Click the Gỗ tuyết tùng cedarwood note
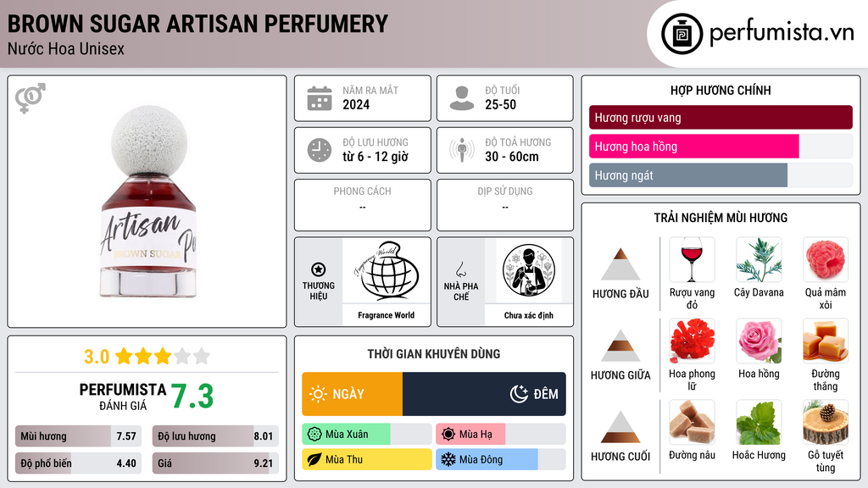Image resolution: width=868 pixels, height=488 pixels. (826, 422)
